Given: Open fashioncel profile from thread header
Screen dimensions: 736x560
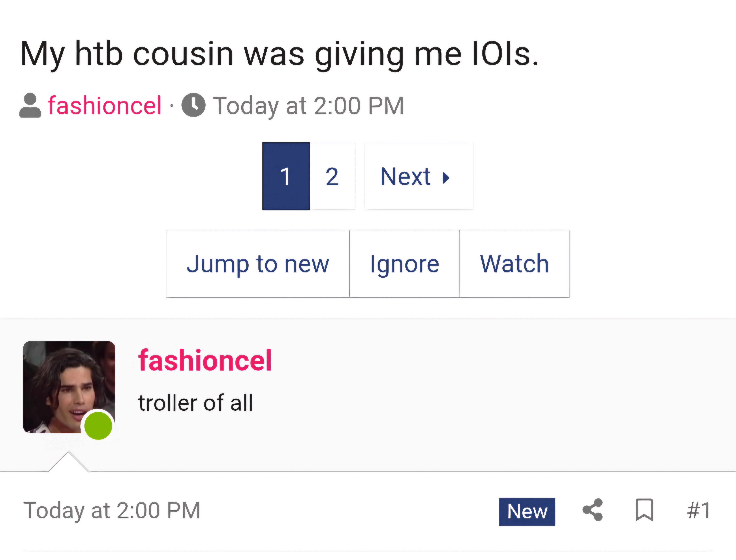Looking at the screenshot, I should point(105,105).
